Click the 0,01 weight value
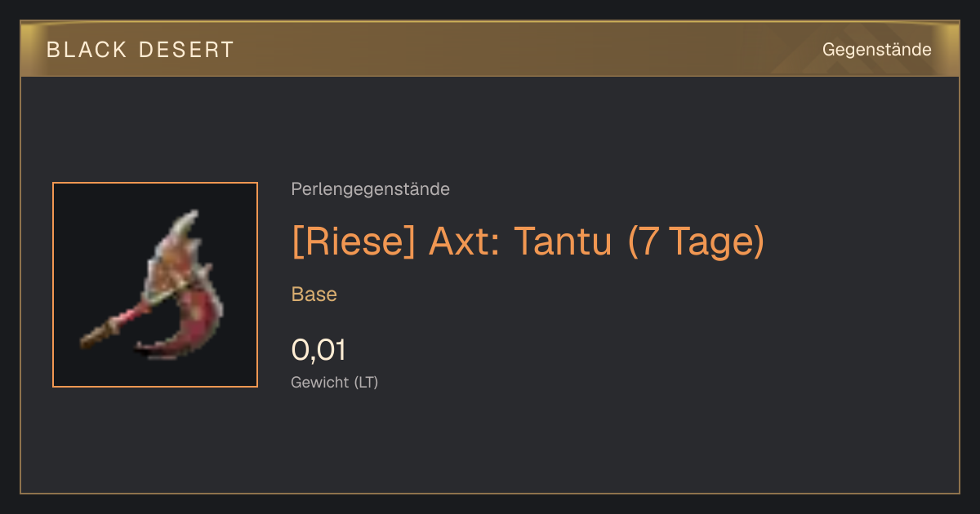The width and height of the screenshot is (980, 514). click(318, 350)
